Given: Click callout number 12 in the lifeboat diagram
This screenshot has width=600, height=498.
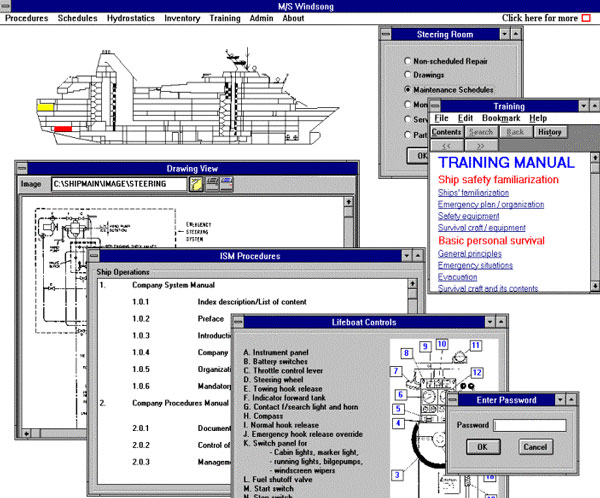Looking at the screenshot, I should point(477,372).
